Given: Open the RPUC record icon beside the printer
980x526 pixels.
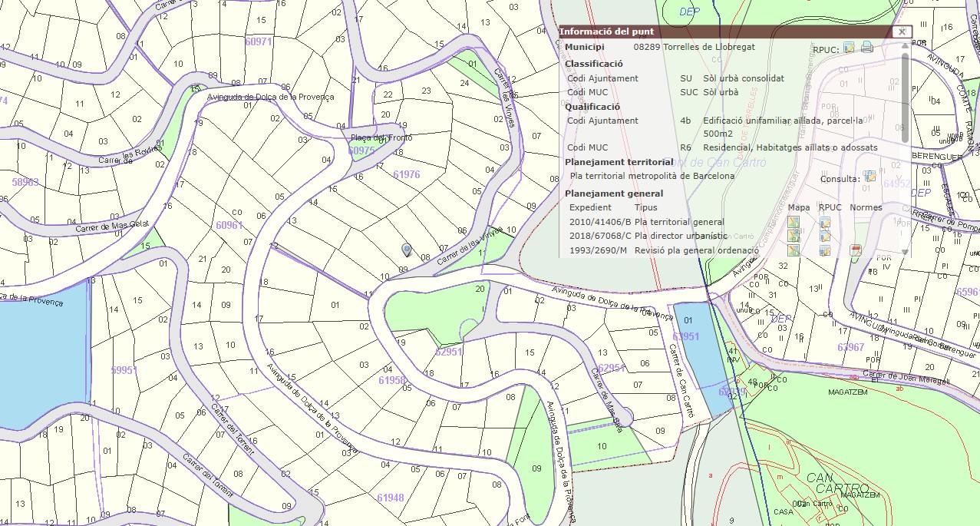Looking at the screenshot, I should (850, 48).
